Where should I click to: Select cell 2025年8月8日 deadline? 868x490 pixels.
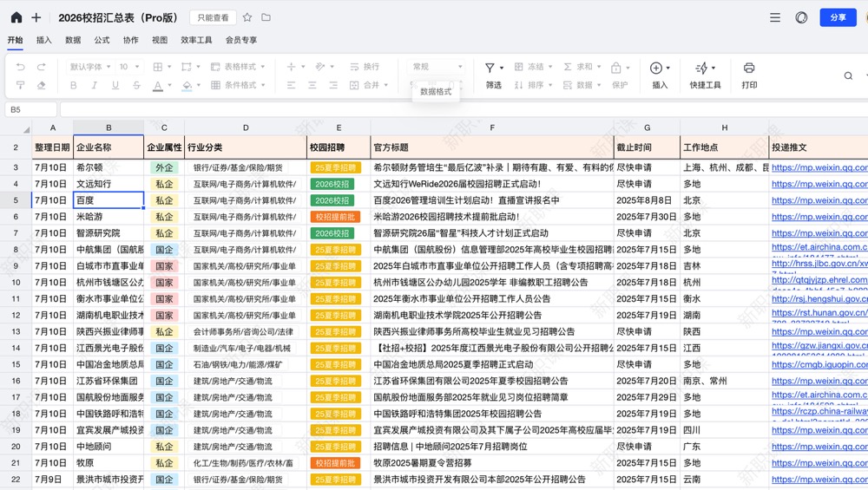pos(647,200)
